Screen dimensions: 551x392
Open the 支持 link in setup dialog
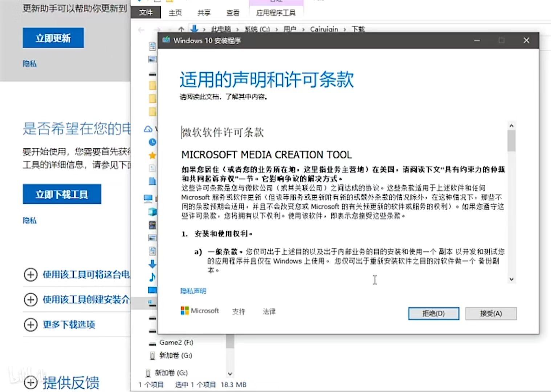pos(238,311)
